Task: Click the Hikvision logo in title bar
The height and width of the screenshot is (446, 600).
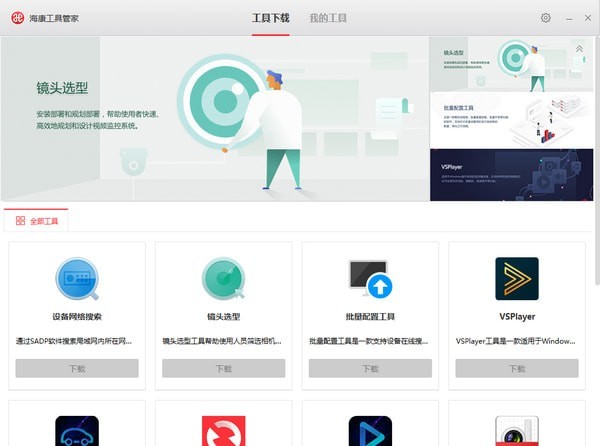Action: (15, 18)
